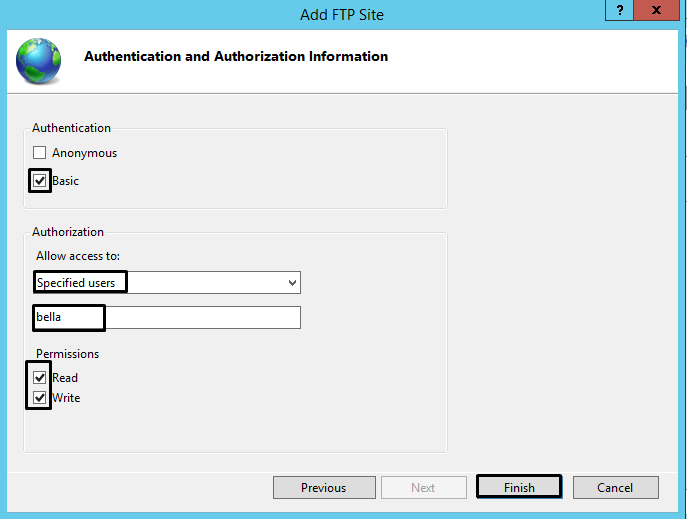This screenshot has width=687, height=519.
Task: Enable Anonymous authentication checkbox
Action: 40,153
